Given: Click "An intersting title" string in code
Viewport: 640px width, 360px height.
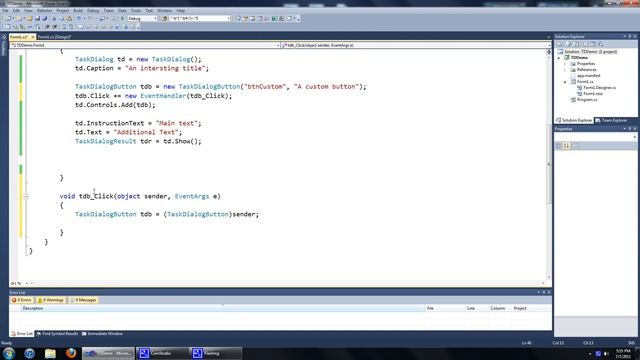Looking at the screenshot, I should (x=167, y=68).
